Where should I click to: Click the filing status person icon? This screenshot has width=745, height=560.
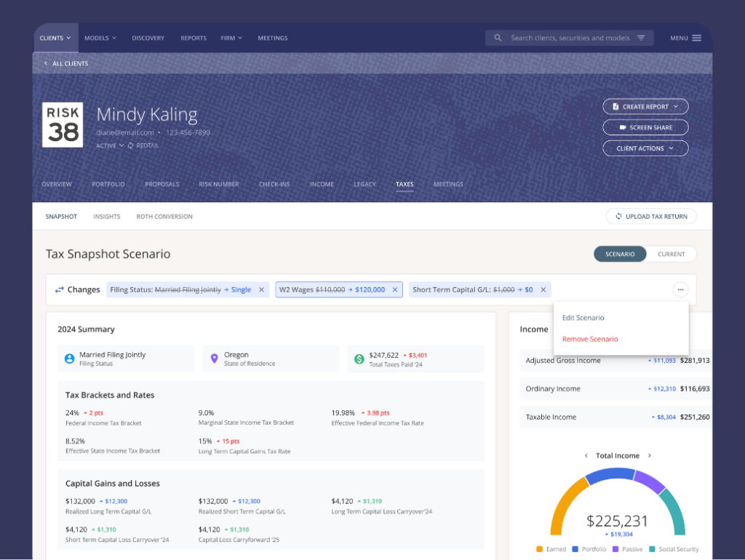[x=69, y=359]
